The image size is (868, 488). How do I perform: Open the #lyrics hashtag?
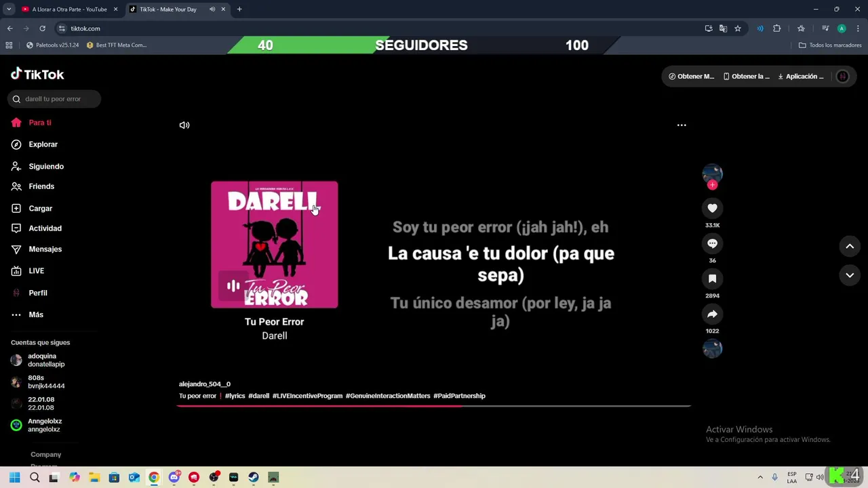point(235,396)
